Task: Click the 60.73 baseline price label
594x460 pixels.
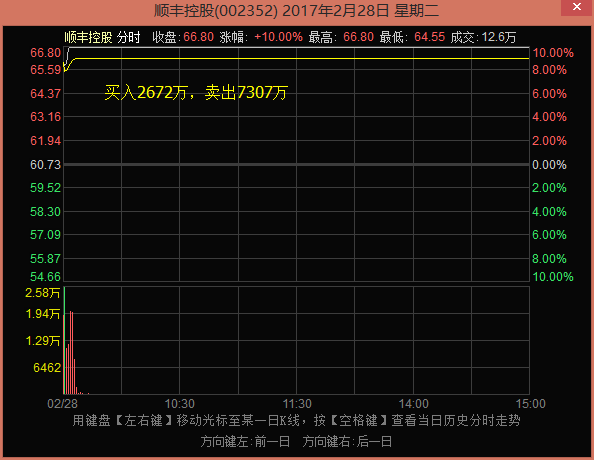Action: click(45, 165)
